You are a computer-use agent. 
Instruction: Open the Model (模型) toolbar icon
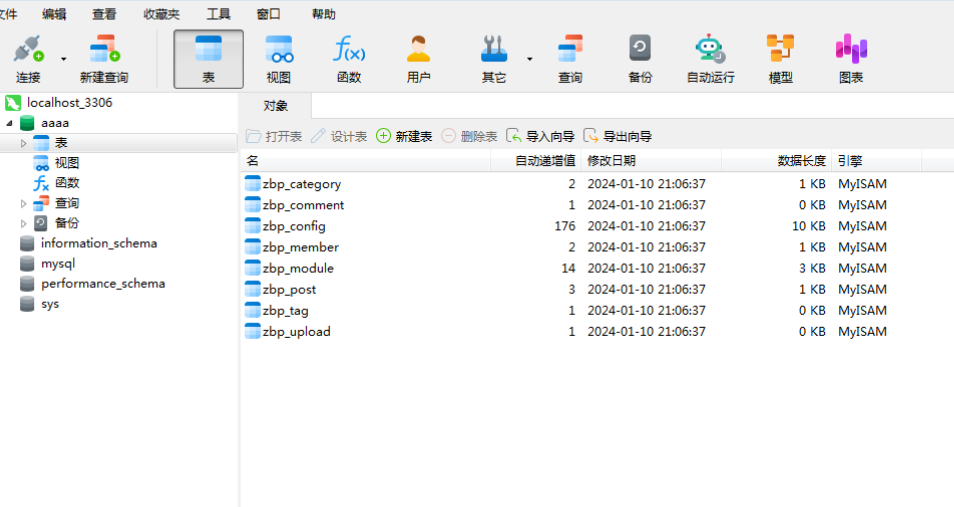point(781,59)
